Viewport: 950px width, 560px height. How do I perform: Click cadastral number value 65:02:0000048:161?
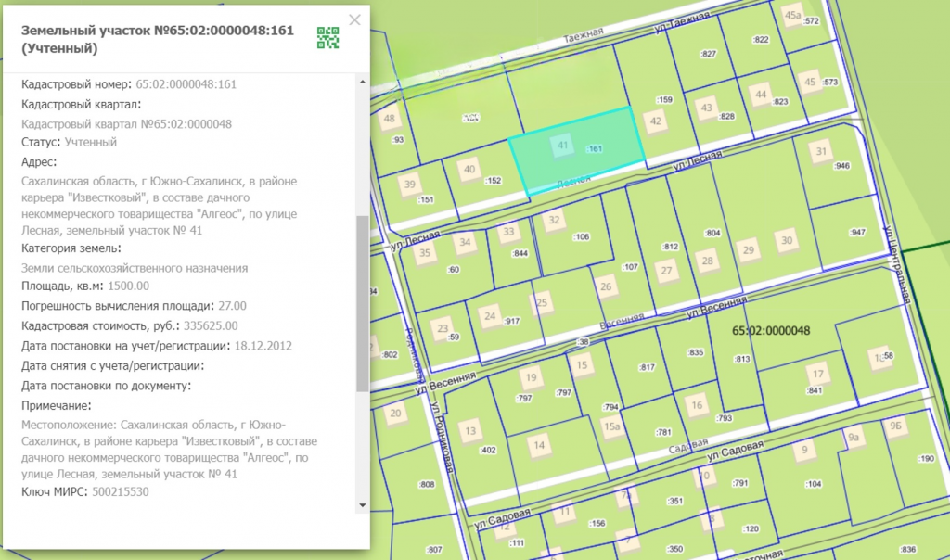coord(186,84)
